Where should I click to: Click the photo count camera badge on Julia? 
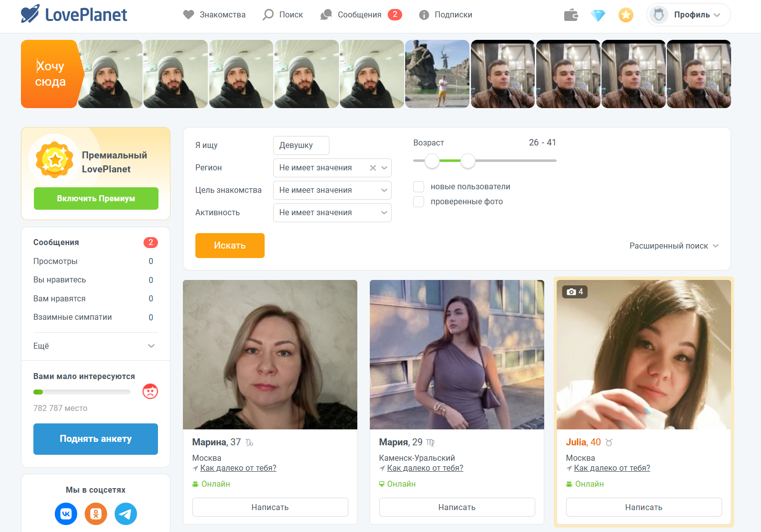(x=575, y=292)
